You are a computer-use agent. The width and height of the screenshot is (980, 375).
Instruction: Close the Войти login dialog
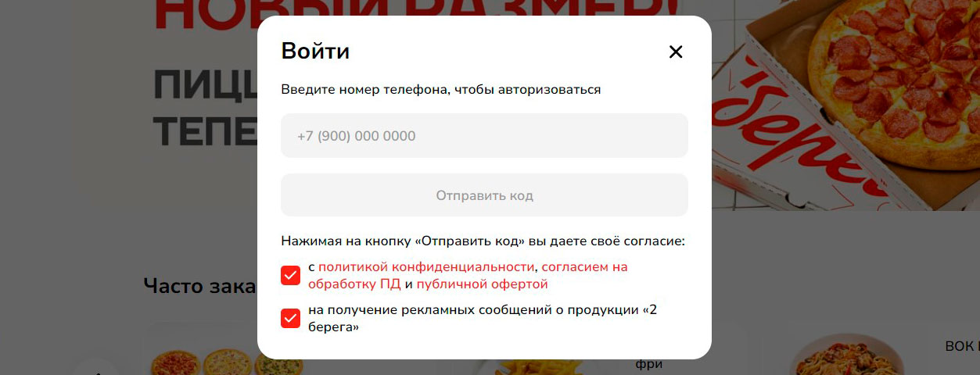pos(676,52)
